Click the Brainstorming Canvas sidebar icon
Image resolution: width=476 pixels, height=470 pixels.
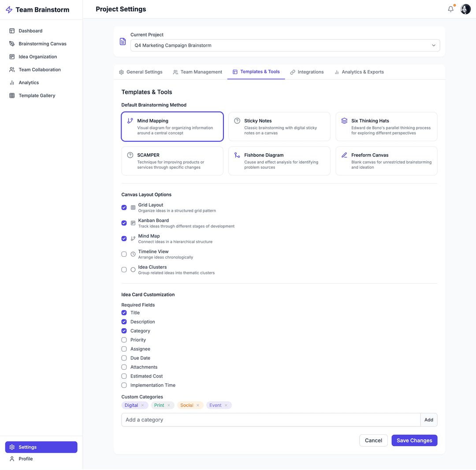coord(12,44)
